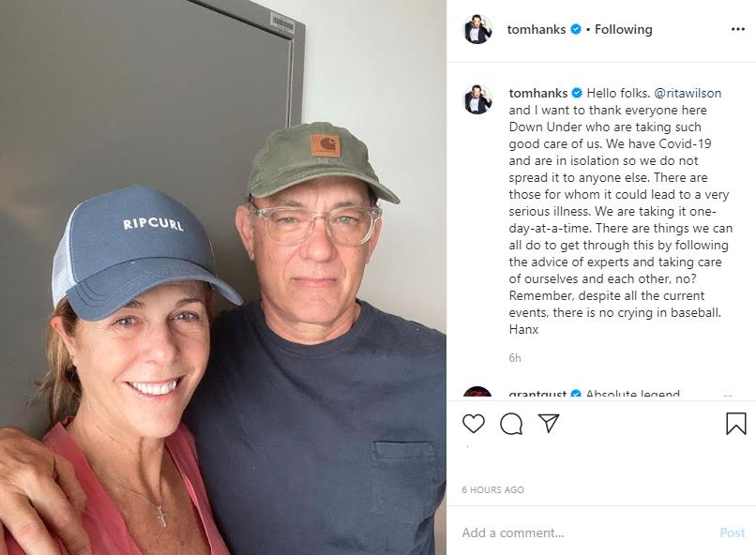Click the 6h timestamp below the caption
Image resolution: width=756 pixels, height=555 pixels.
[x=515, y=358]
